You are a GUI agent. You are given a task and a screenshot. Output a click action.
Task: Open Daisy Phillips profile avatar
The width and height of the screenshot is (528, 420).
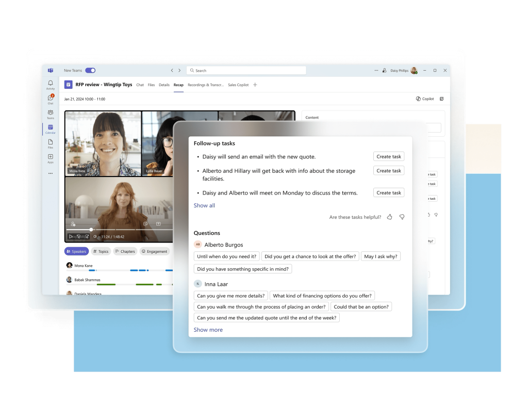pyautogui.click(x=414, y=71)
